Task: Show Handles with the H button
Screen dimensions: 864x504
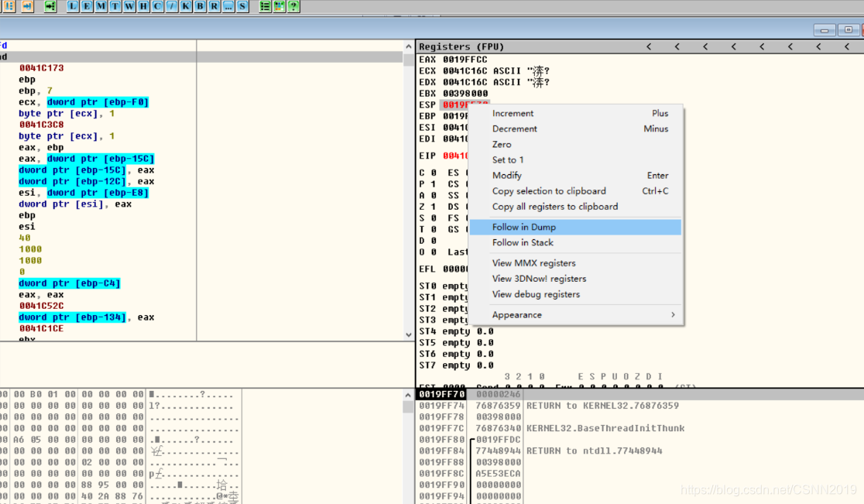Action: point(143,6)
